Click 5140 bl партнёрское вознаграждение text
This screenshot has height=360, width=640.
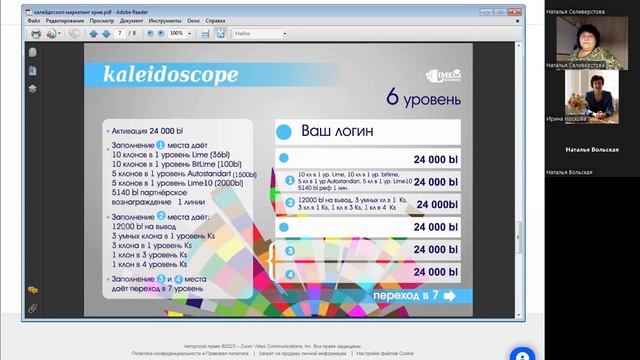point(158,197)
